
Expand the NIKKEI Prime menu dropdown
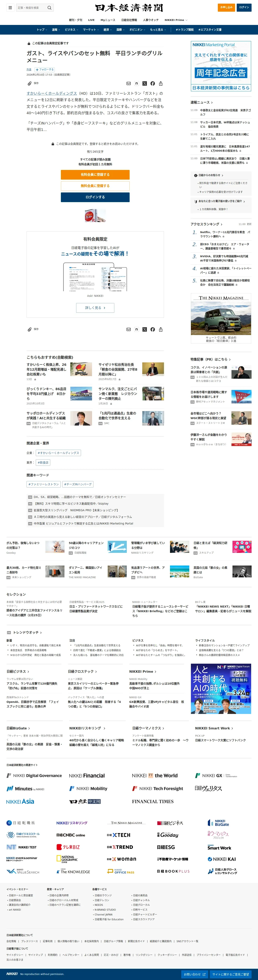pyautogui.click(x=176, y=20)
